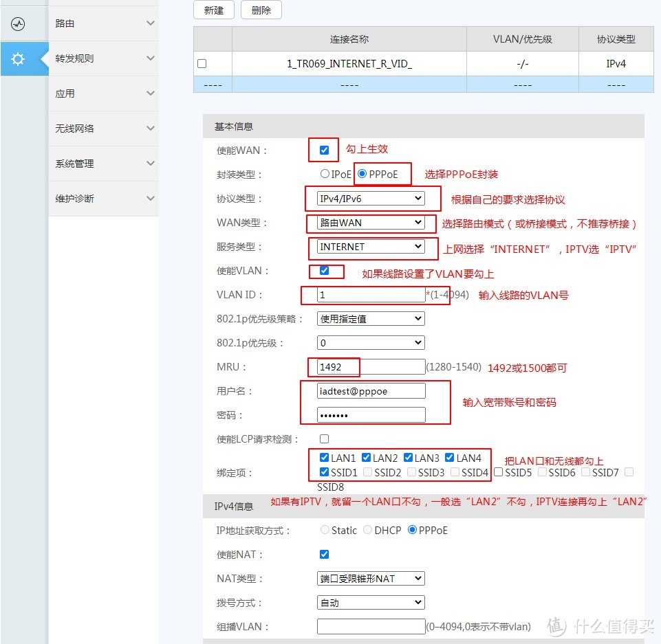The height and width of the screenshot is (644, 661).
Task: Open the WAN类型 dropdown showing 路由WAN
Action: (370, 222)
